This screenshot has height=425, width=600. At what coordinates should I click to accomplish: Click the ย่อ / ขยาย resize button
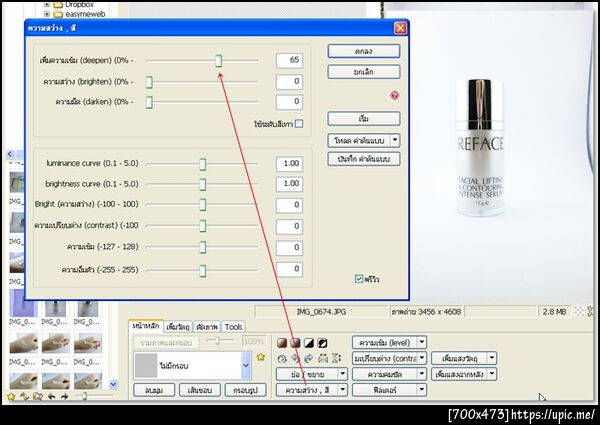[307, 374]
